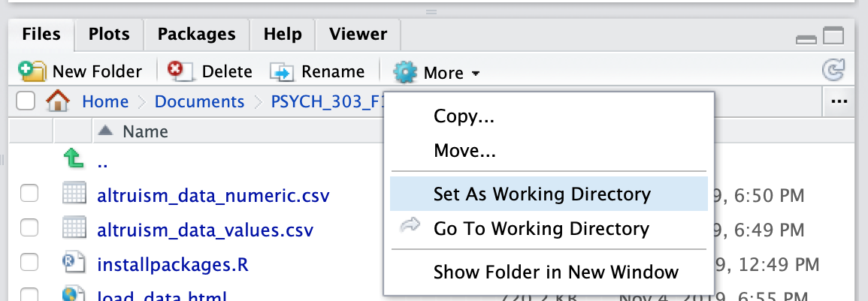Screen dimensions: 868x301
Task: Click the gear icon next to More
Action: pyautogui.click(x=404, y=73)
